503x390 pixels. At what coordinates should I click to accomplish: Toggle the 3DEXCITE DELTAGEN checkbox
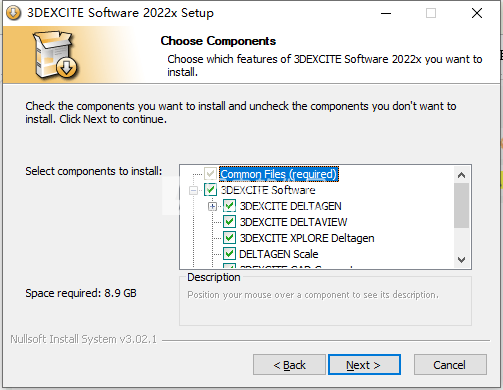tap(229, 206)
